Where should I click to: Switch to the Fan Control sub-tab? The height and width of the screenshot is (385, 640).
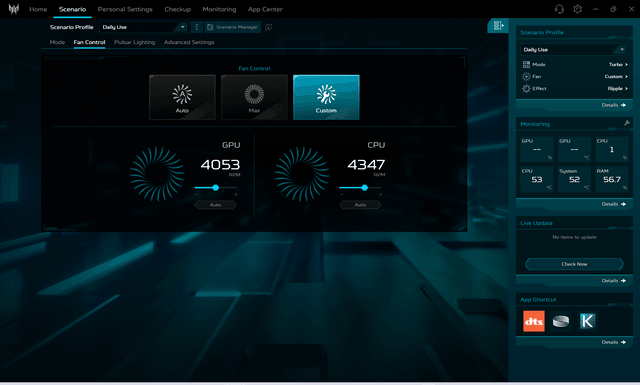89,42
